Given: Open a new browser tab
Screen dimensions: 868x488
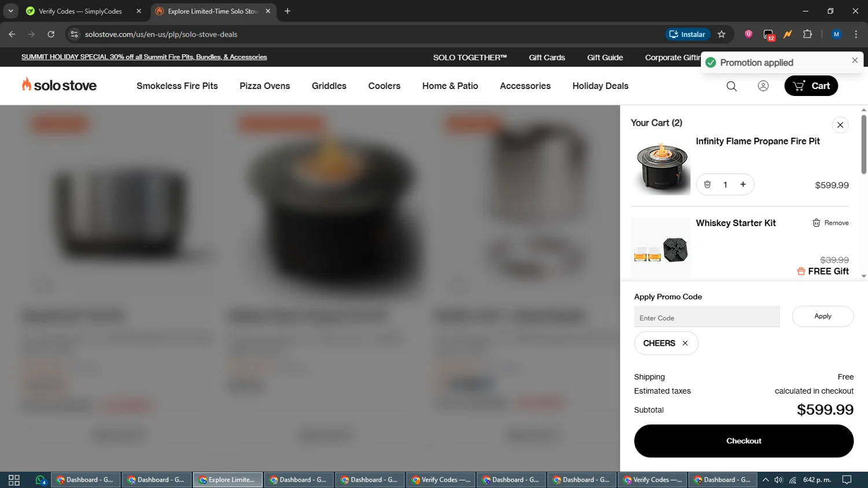Looking at the screenshot, I should pyautogui.click(x=288, y=11).
